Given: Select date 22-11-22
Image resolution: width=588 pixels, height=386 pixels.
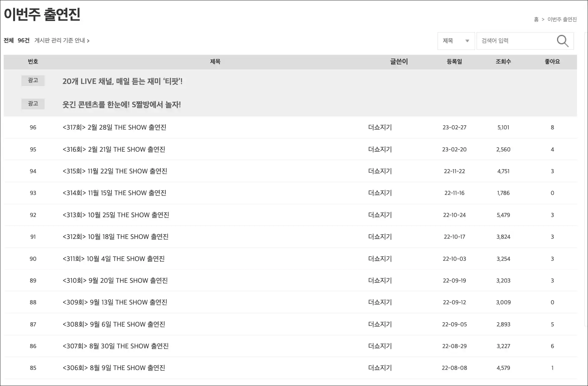Looking at the screenshot, I should (x=454, y=171).
